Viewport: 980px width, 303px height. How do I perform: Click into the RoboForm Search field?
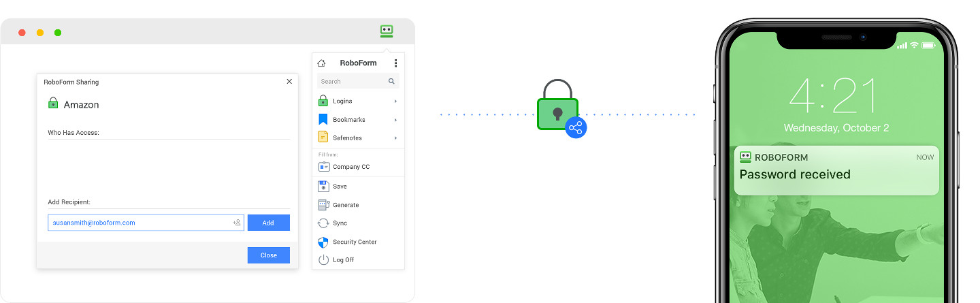click(358, 81)
